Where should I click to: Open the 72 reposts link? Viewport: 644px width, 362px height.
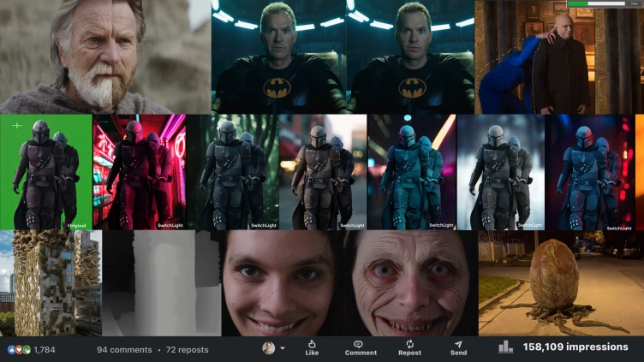coord(187,349)
